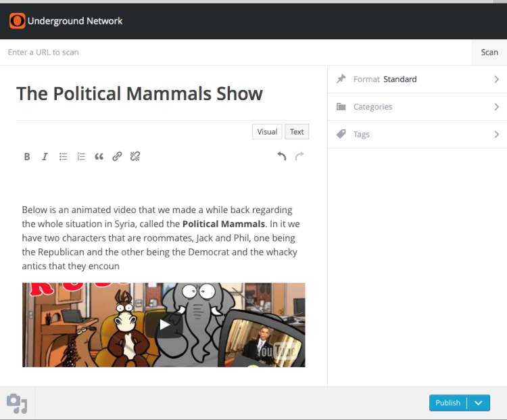
Task: Toggle italic formatting
Action: [x=45, y=157]
